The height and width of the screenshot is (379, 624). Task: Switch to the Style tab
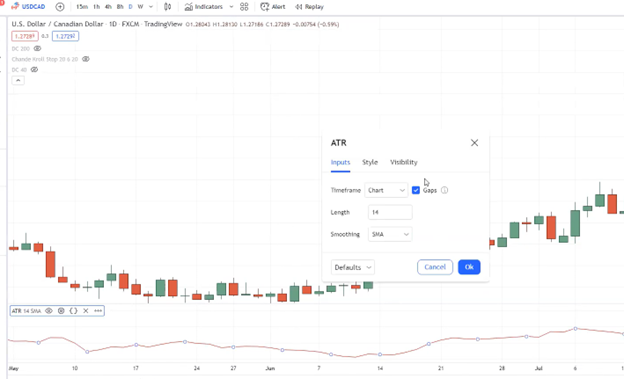(370, 162)
